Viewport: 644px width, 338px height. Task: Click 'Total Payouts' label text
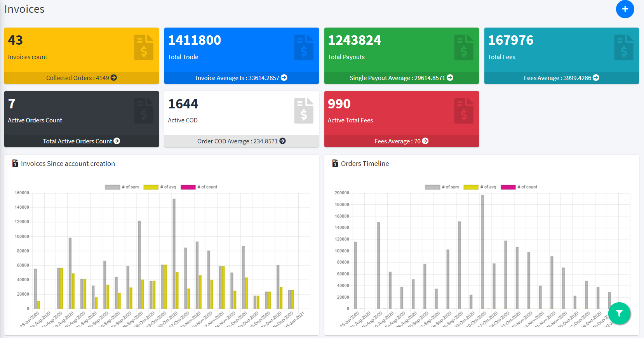point(346,57)
